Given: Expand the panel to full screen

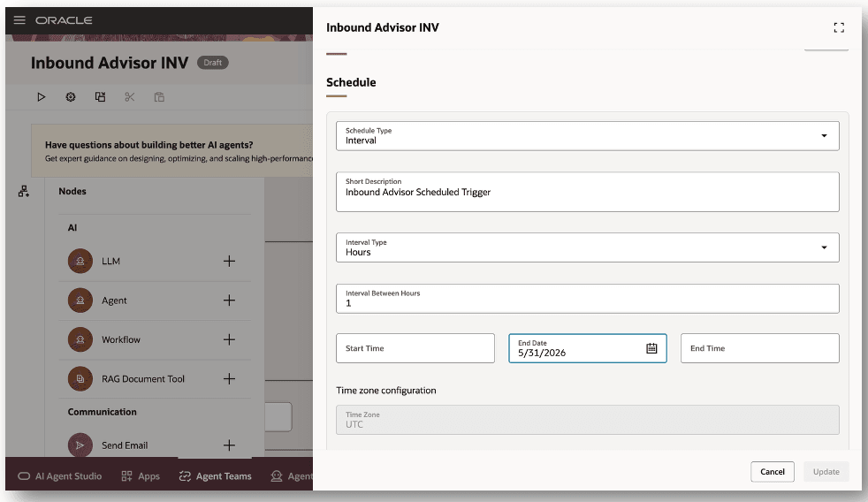Looking at the screenshot, I should pyautogui.click(x=839, y=27).
